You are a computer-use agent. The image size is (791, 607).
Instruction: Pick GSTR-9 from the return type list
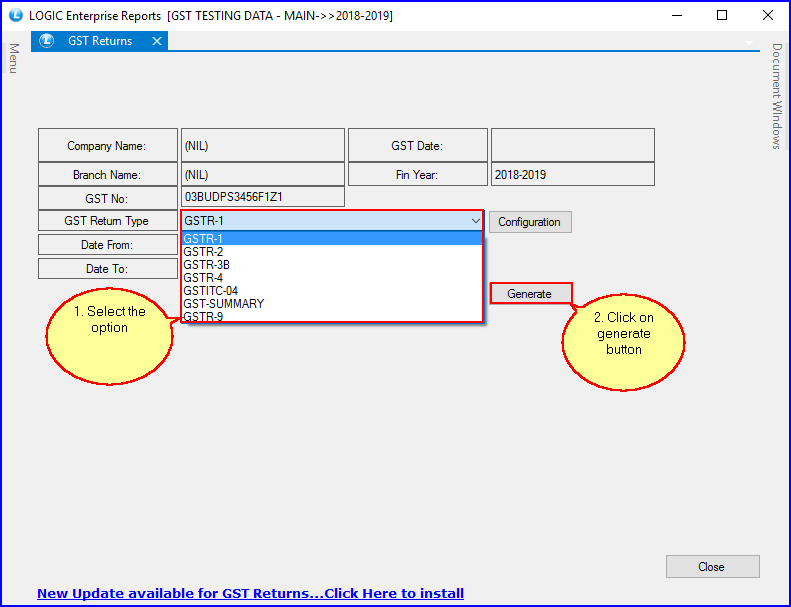332,316
